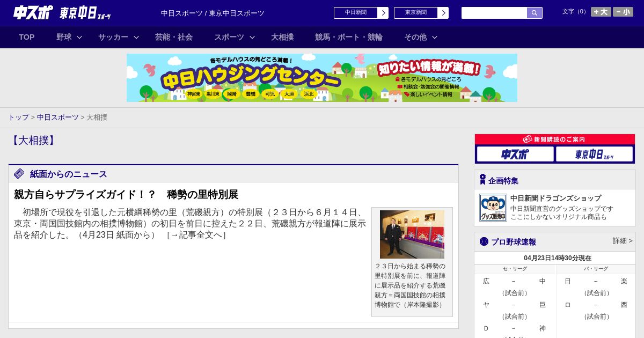Expand the サッカー dropdown chevron
This screenshot has height=338, width=644.
136,37
